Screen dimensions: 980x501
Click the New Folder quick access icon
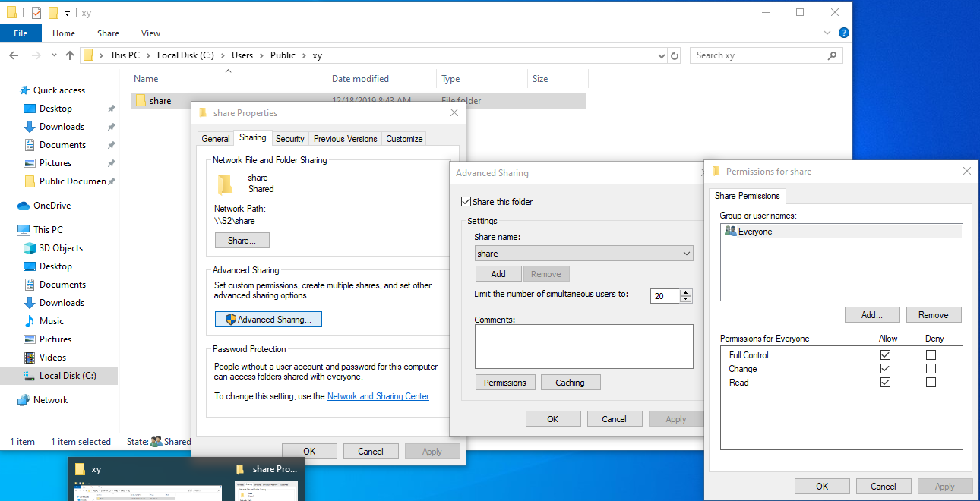pos(53,13)
